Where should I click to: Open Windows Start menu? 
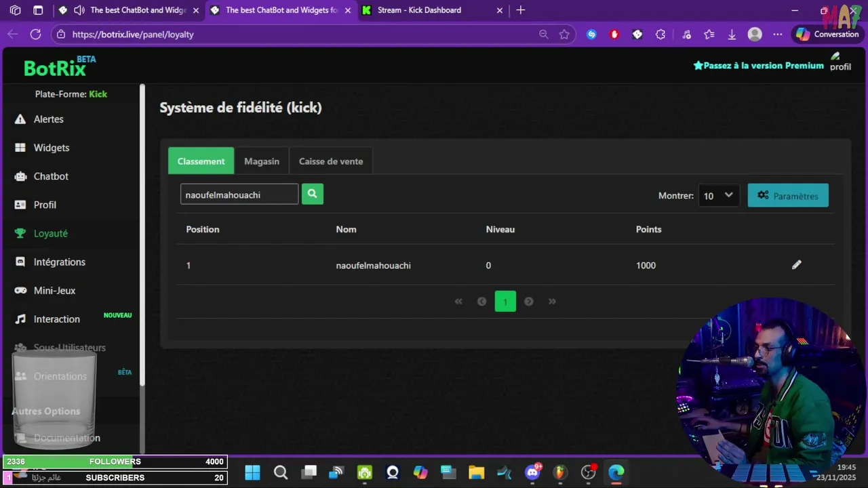point(252,472)
